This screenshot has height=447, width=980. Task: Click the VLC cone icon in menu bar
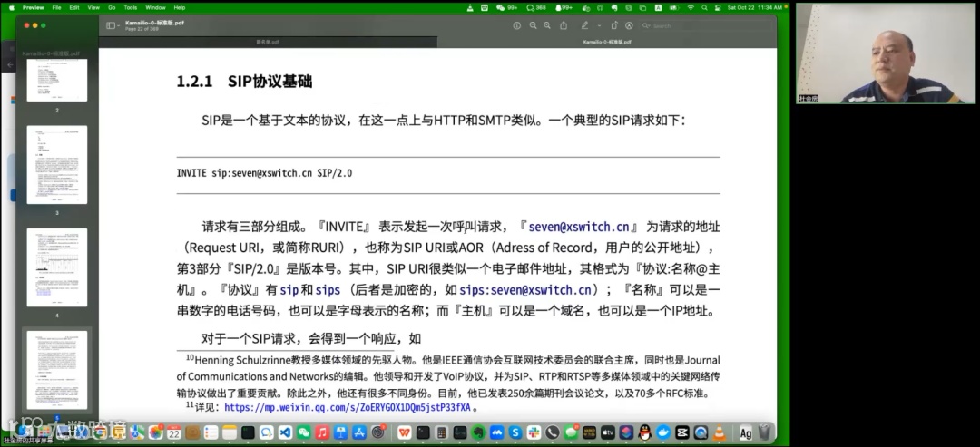pos(471,7)
